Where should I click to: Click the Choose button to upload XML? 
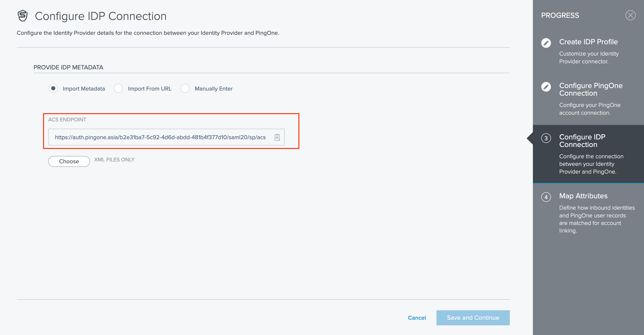[x=69, y=161]
